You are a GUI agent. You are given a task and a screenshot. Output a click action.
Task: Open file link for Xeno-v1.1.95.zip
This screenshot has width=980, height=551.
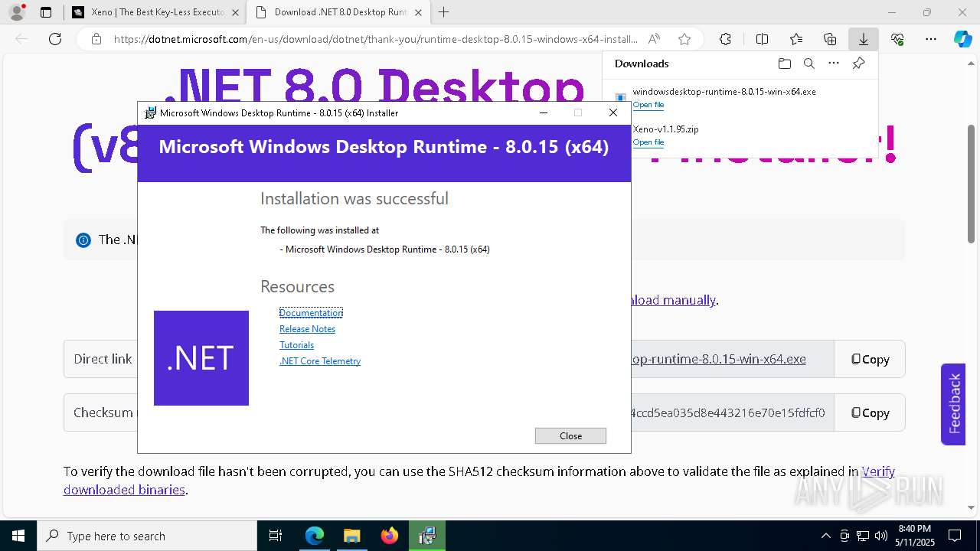click(648, 142)
